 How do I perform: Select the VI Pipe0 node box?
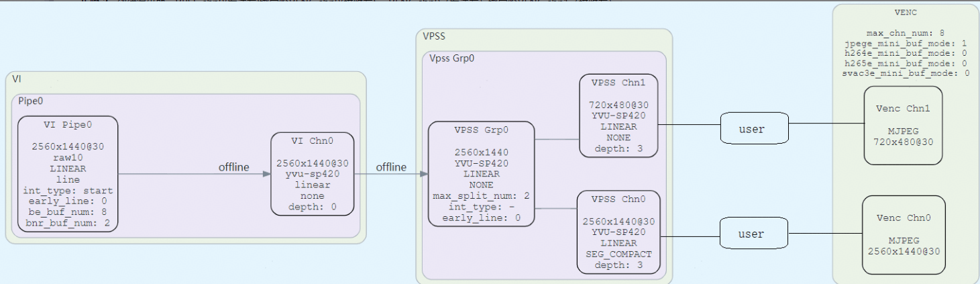tap(68, 174)
